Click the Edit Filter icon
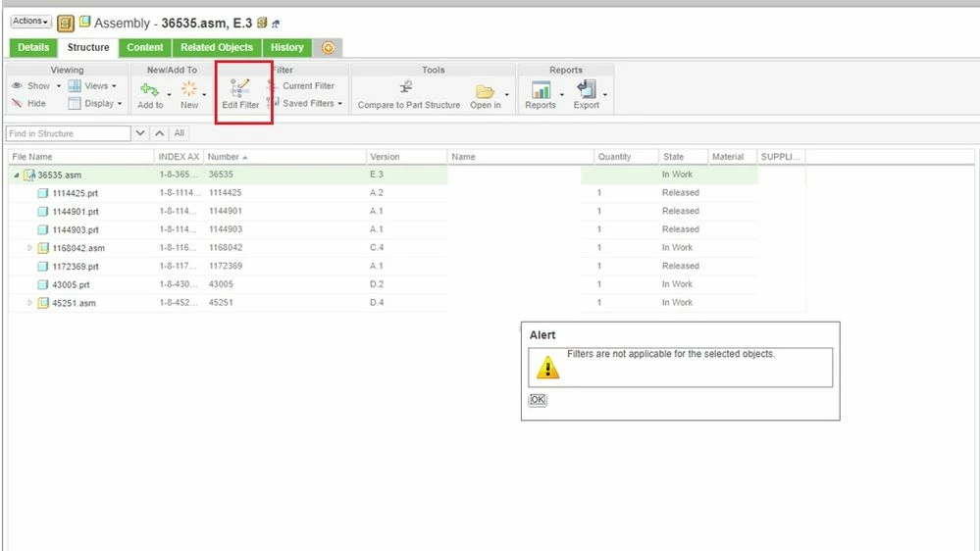The height and width of the screenshot is (551, 980). point(240,88)
